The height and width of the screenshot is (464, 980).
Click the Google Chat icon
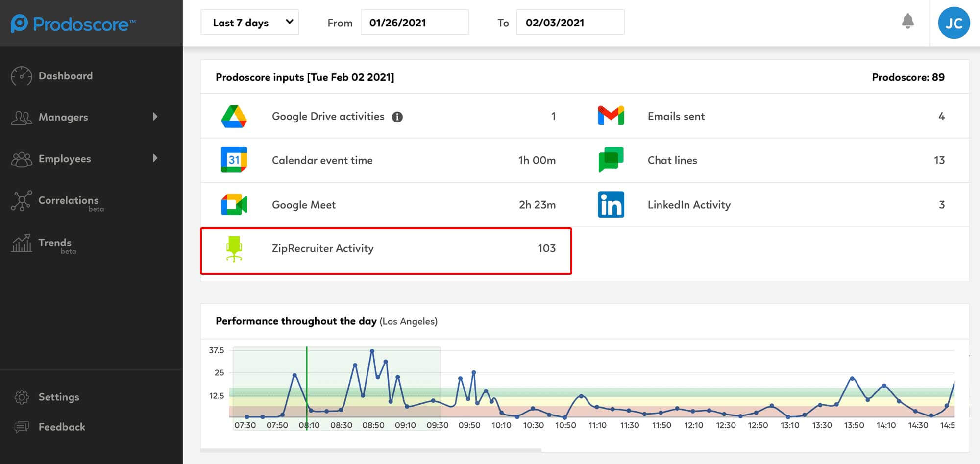(611, 160)
